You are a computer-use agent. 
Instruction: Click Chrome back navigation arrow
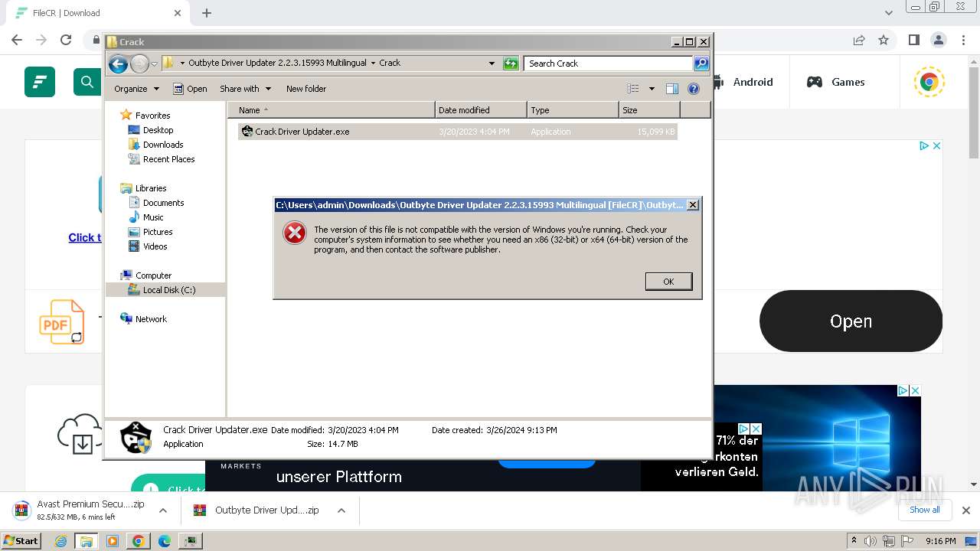click(17, 40)
